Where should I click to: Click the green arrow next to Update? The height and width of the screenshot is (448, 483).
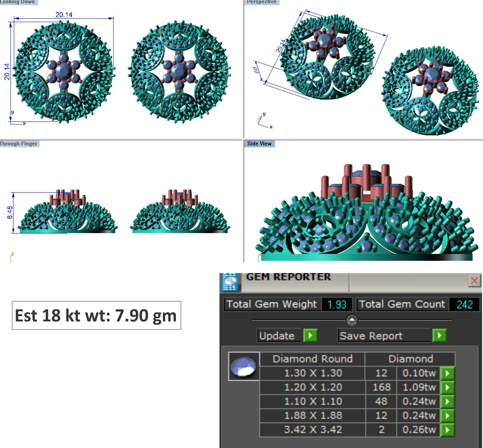tap(310, 336)
